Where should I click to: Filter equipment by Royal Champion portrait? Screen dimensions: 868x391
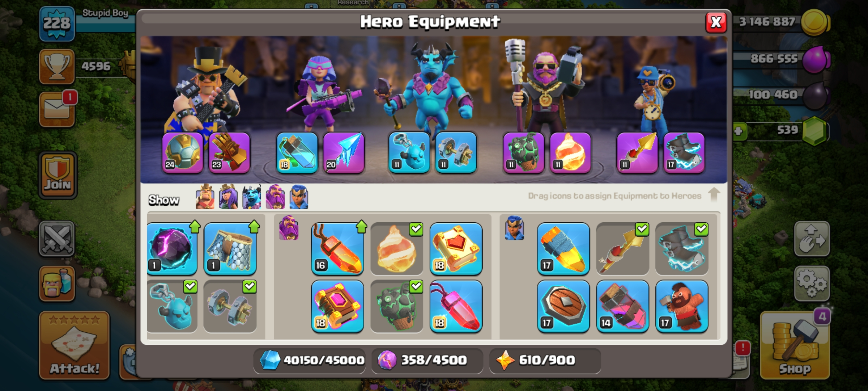coord(299,197)
